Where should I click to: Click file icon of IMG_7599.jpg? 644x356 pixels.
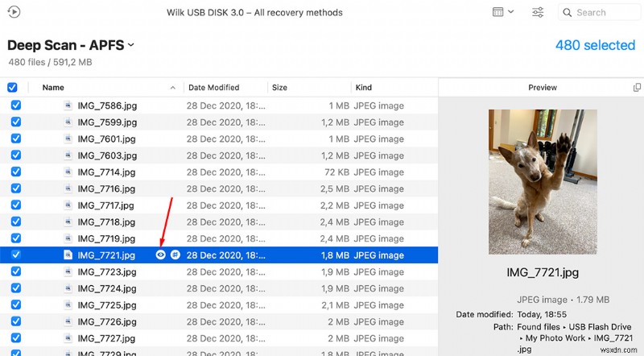click(x=68, y=122)
